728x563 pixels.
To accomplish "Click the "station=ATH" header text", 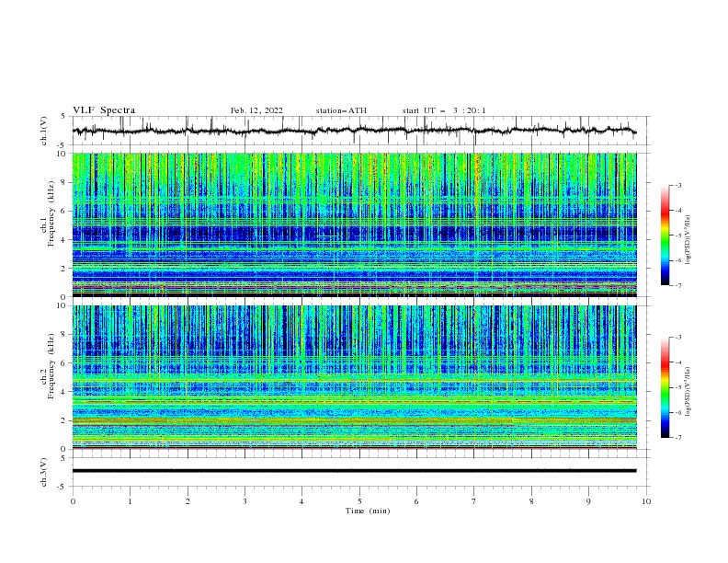I will pos(341,110).
